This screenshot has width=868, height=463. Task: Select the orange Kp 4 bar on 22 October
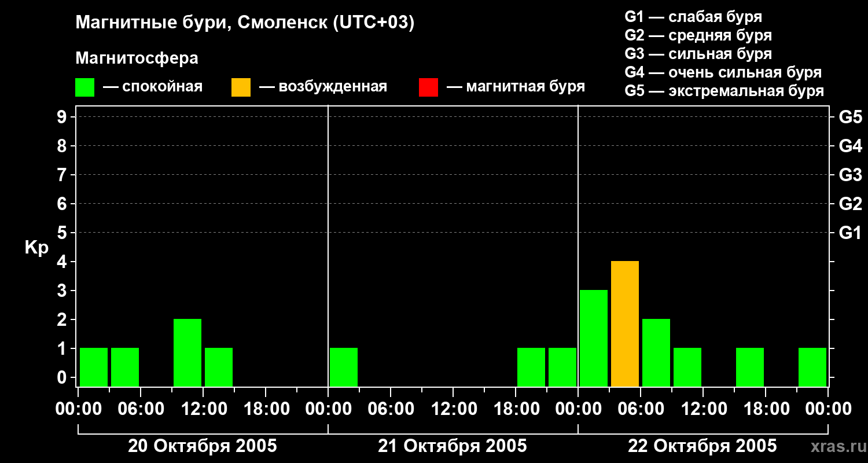pos(625,324)
